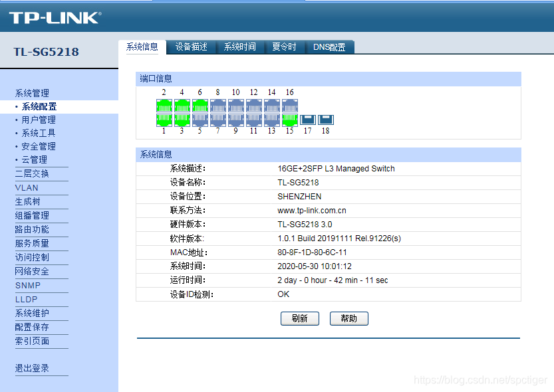Expand the 生成树 menu section

28,201
